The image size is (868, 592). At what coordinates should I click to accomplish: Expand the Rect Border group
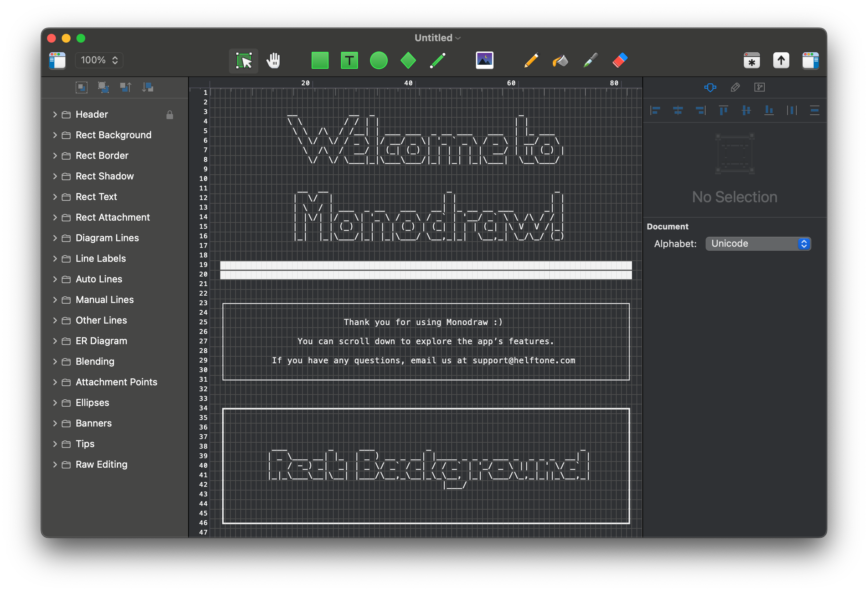55,156
